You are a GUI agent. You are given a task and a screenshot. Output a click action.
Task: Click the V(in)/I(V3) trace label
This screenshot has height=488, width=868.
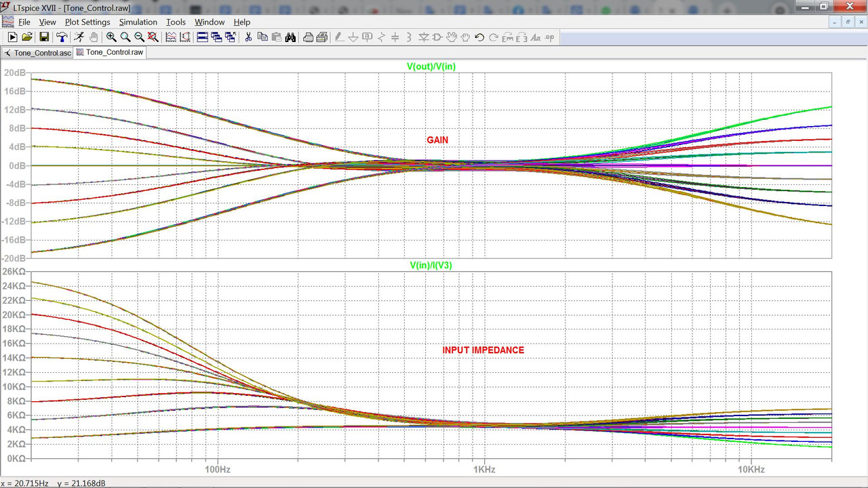431,265
